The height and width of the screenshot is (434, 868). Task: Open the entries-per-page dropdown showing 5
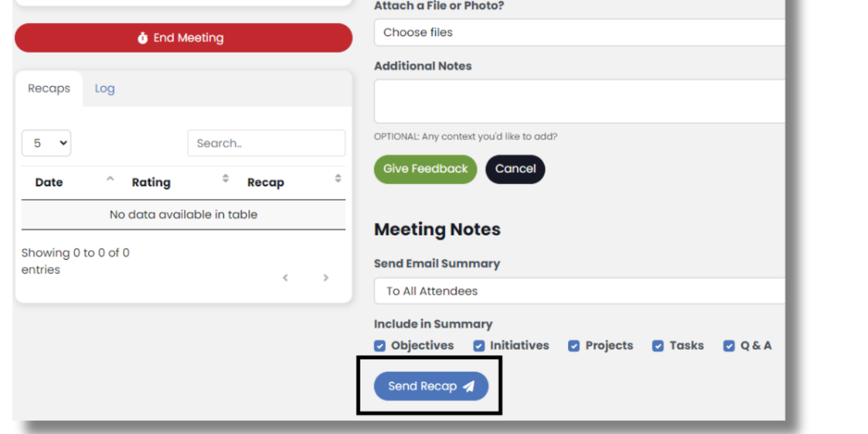(x=46, y=143)
